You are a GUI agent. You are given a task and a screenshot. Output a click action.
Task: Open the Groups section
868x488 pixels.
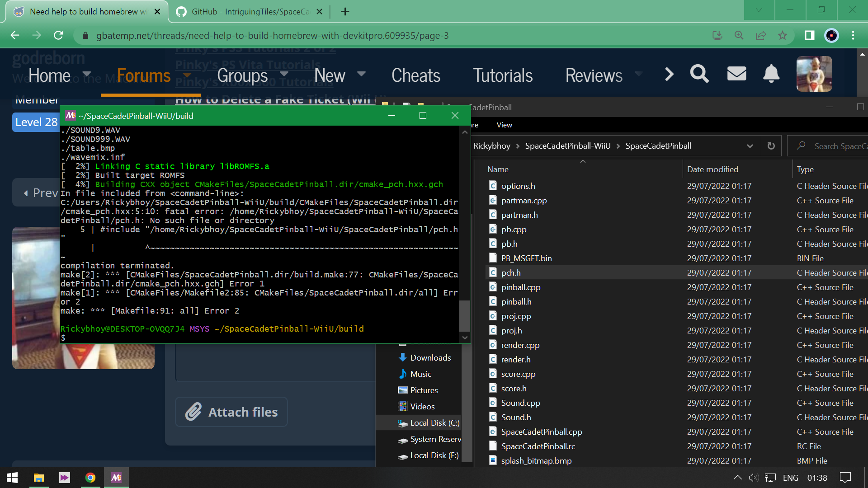pyautogui.click(x=242, y=75)
